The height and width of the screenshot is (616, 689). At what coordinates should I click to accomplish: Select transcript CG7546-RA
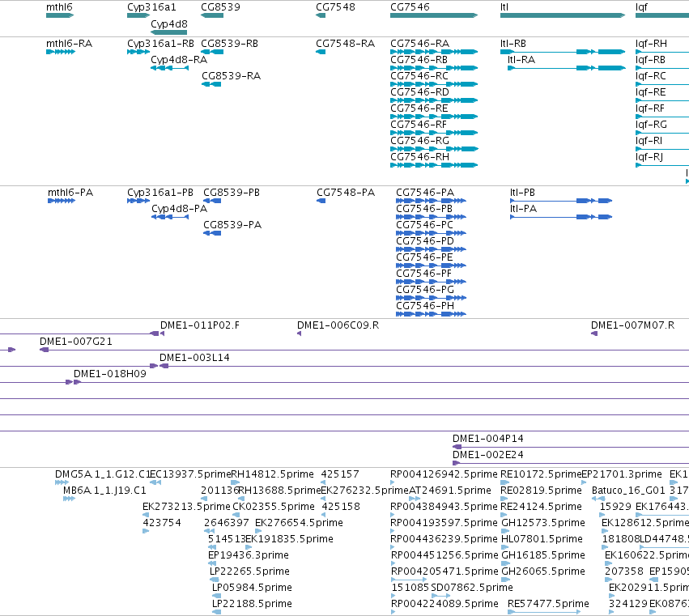434,52
